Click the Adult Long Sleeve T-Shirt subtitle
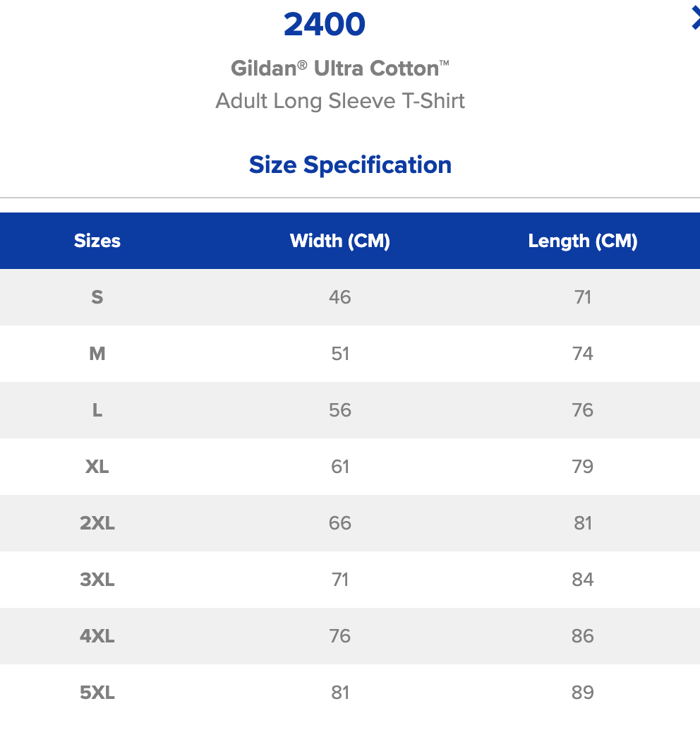Screen dimensions: 700x730 click(x=339, y=101)
